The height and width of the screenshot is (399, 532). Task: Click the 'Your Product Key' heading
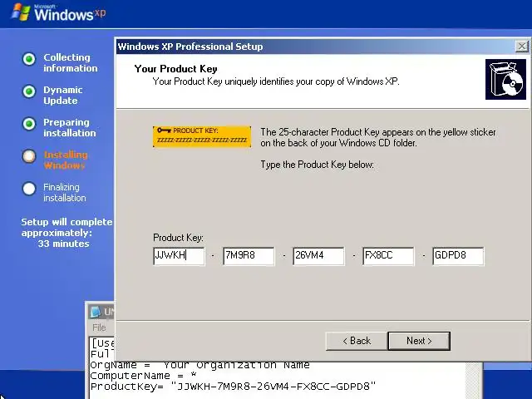tap(175, 69)
